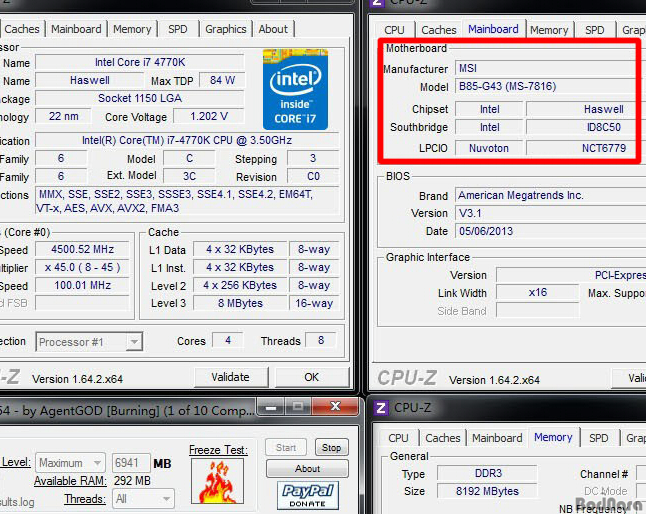Viewport: 646px width, 514px height.
Task: Click the BIOS brand American Megatrends Inc.
Action: coord(550,195)
